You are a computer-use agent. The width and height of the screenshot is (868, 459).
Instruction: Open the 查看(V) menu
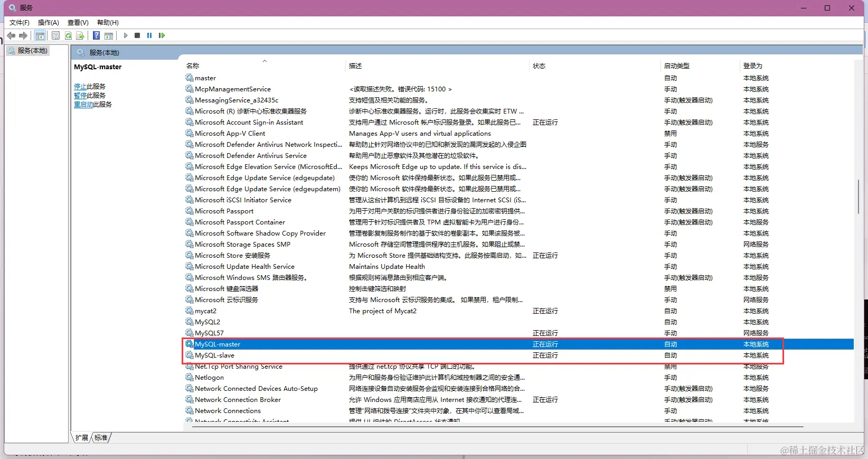(x=78, y=22)
